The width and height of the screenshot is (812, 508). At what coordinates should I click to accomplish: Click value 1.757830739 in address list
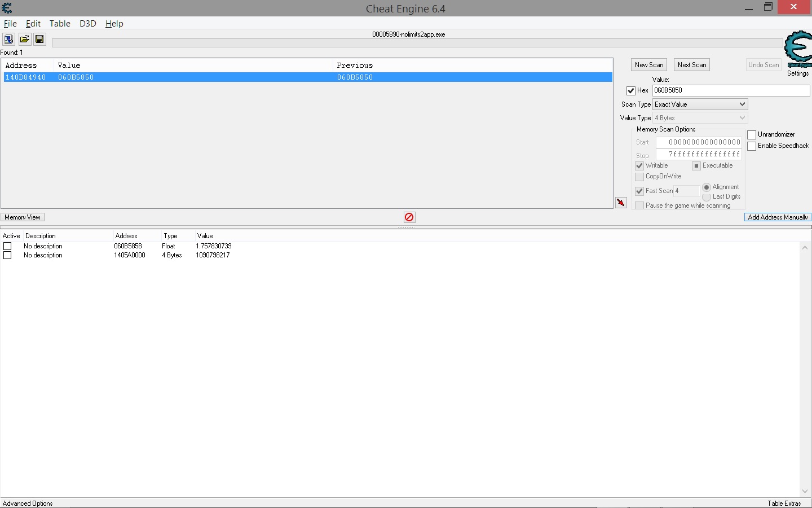pyautogui.click(x=214, y=246)
